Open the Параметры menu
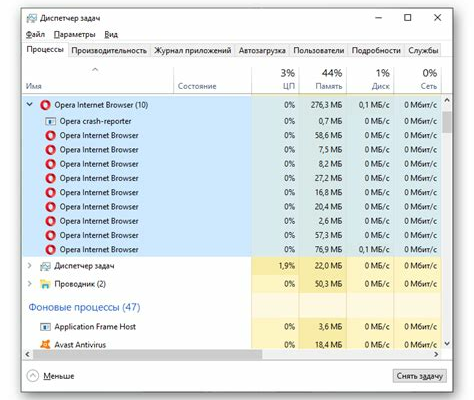This screenshot has width=474, height=400. coord(75,34)
